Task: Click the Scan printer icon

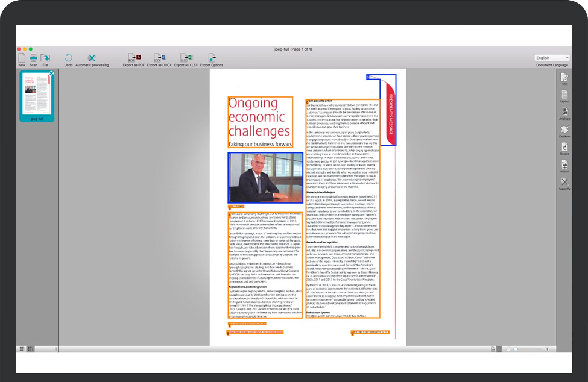Action: click(33, 58)
